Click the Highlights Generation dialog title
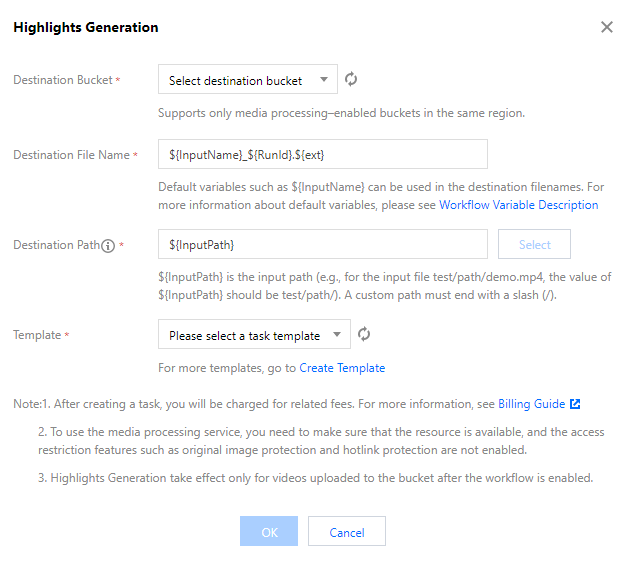Screen dimensions: 632x562 (x=85, y=28)
